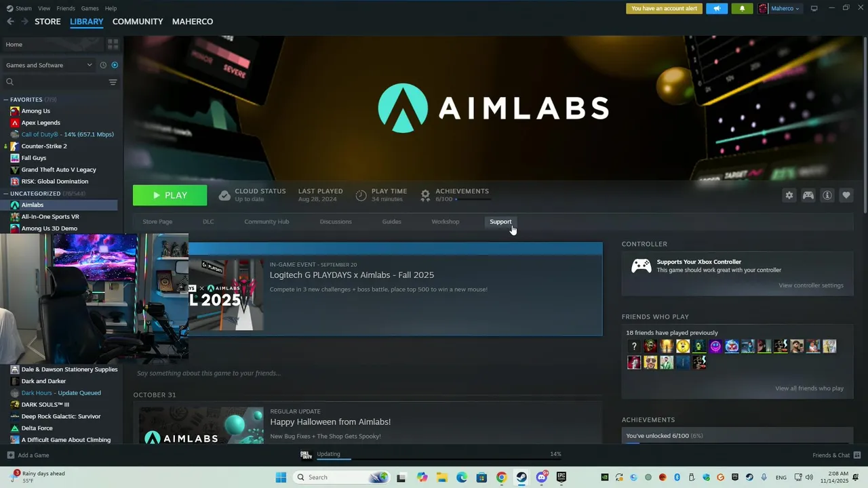
Task: Open Happy Halloween from Aimlabs news
Action: [x=330, y=422]
